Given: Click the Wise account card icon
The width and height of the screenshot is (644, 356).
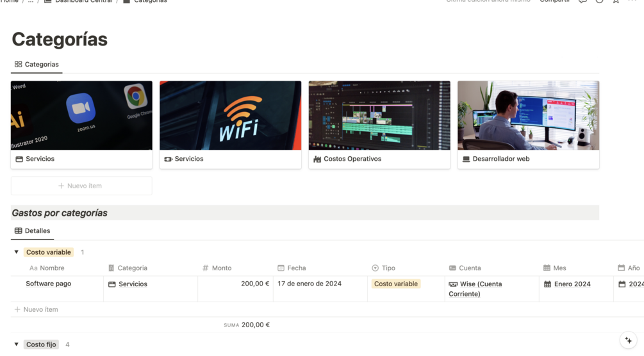Looking at the screenshot, I should click(453, 284).
